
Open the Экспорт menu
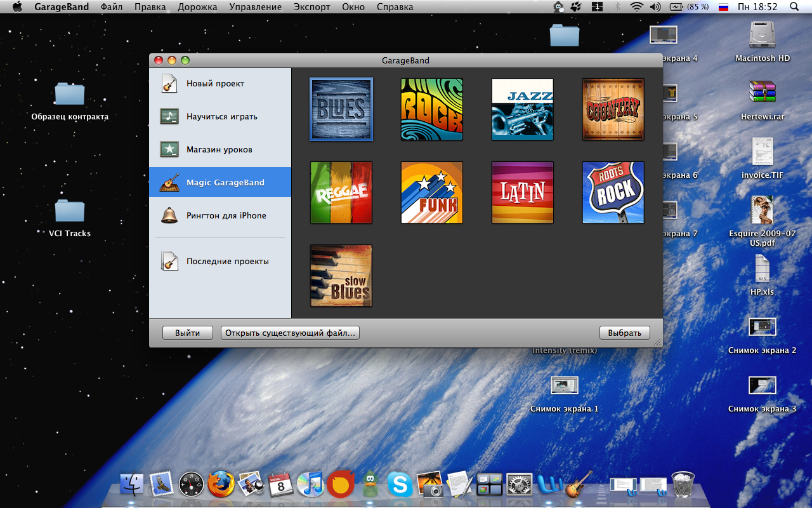point(312,7)
